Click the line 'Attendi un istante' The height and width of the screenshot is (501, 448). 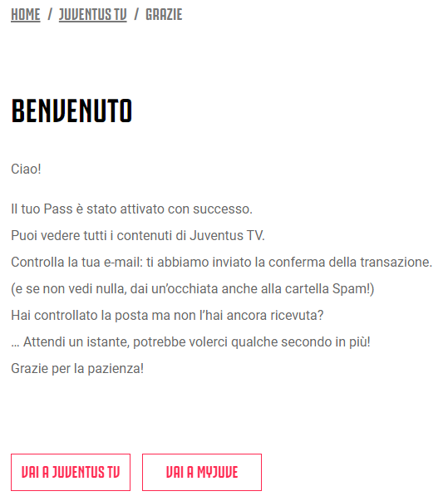tap(190, 341)
